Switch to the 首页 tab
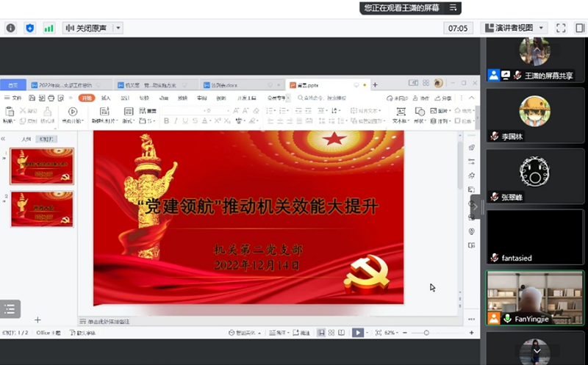Screen dimensions: 588x365 point(13,85)
